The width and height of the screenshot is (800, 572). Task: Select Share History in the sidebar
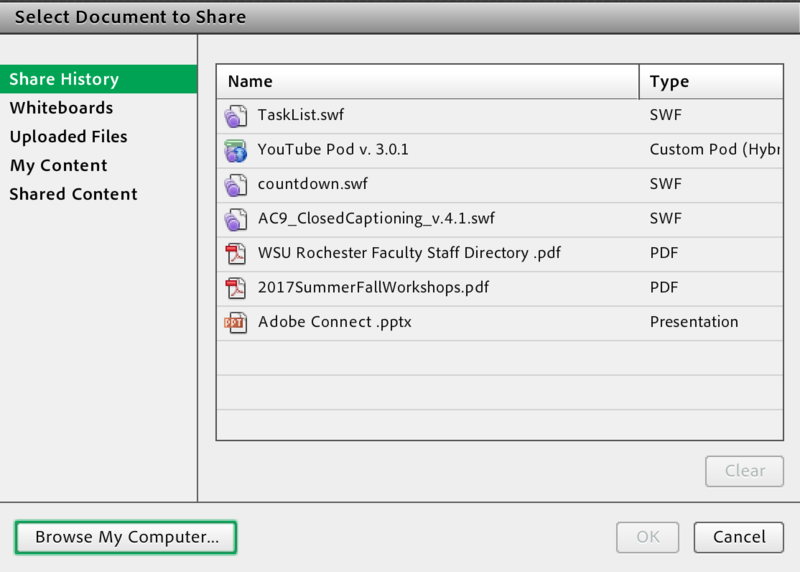click(64, 79)
